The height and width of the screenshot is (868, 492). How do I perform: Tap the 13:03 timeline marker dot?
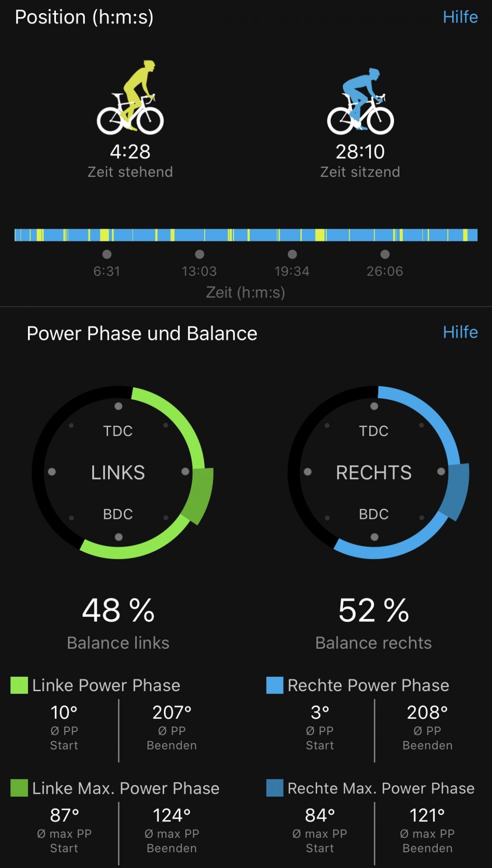[x=199, y=255]
